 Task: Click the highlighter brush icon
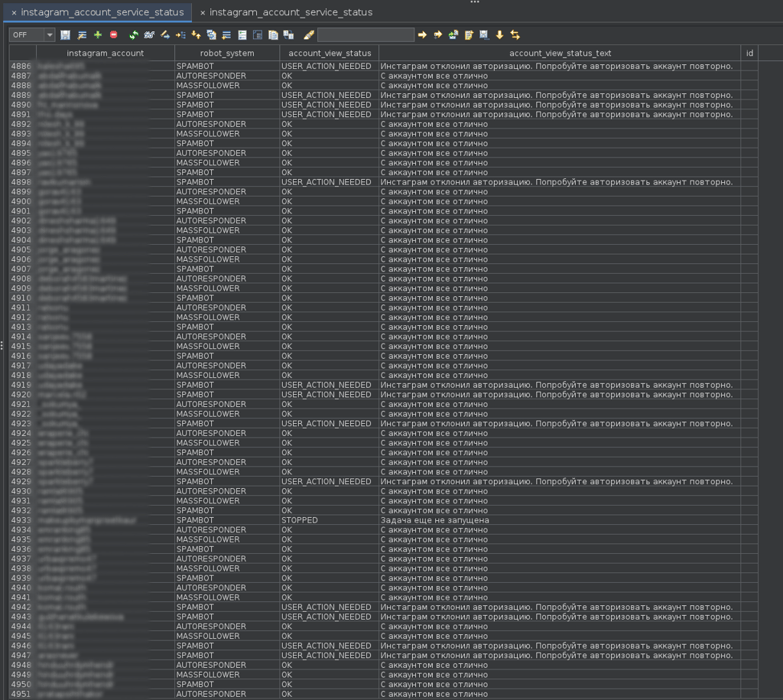(309, 35)
